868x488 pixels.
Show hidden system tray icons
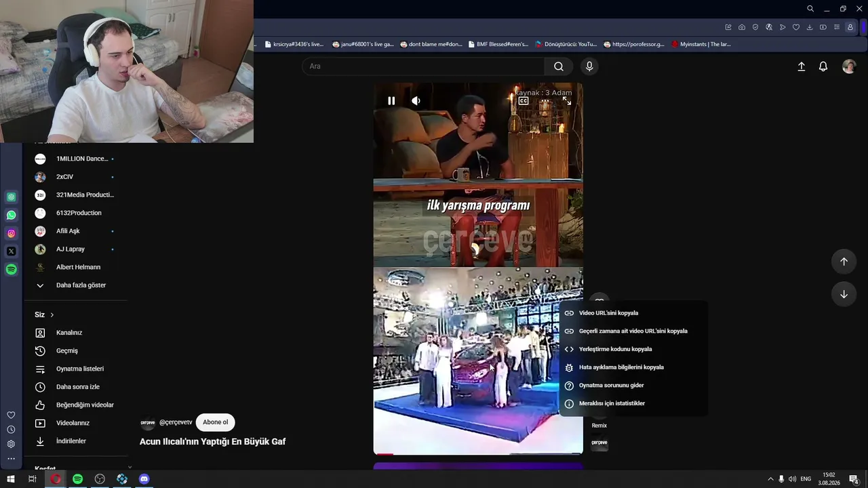point(770,479)
